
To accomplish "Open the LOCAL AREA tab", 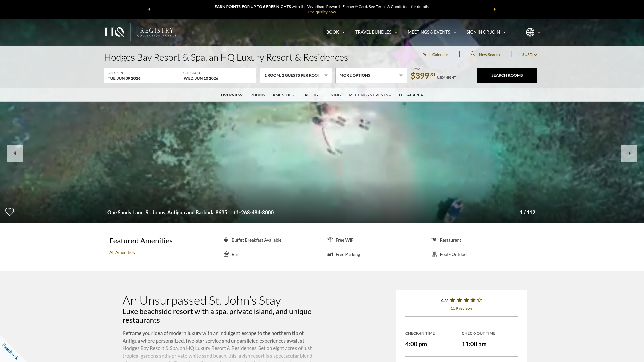I will pyautogui.click(x=411, y=95).
